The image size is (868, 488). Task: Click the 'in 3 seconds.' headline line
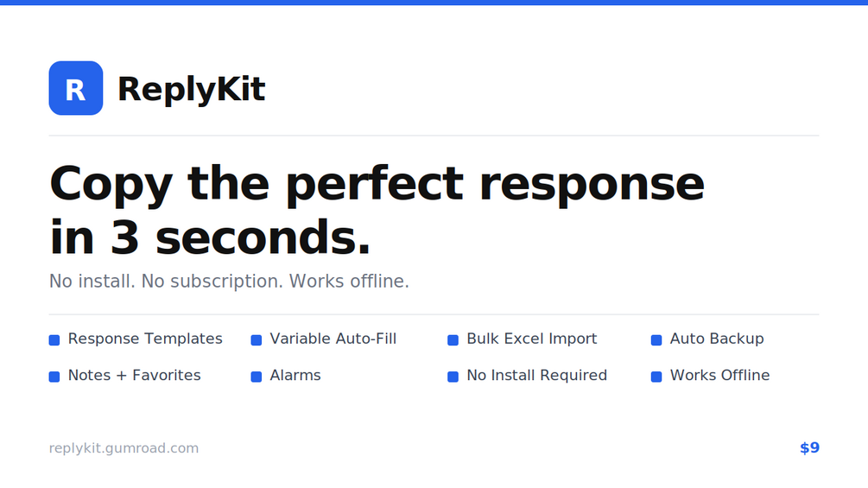[210, 238]
